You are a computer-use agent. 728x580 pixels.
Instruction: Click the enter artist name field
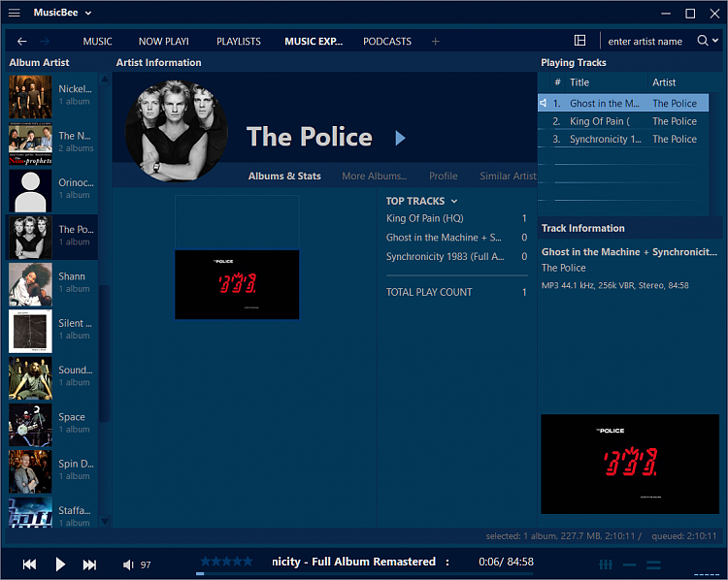[645, 42]
